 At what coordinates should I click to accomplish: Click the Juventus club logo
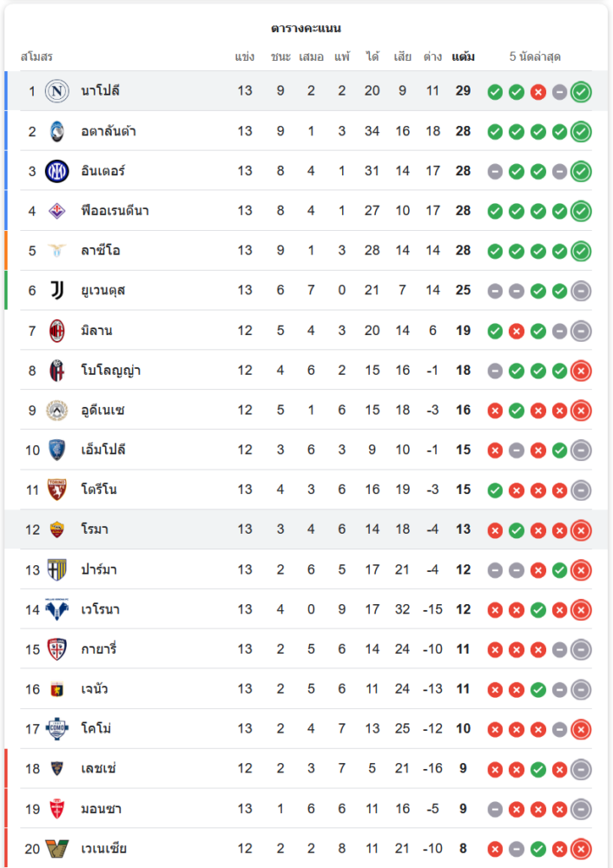tap(57, 290)
